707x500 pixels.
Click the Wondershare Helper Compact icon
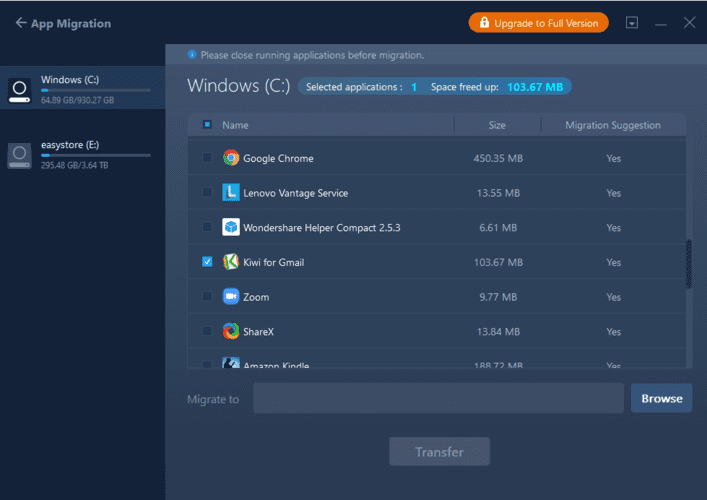231,227
